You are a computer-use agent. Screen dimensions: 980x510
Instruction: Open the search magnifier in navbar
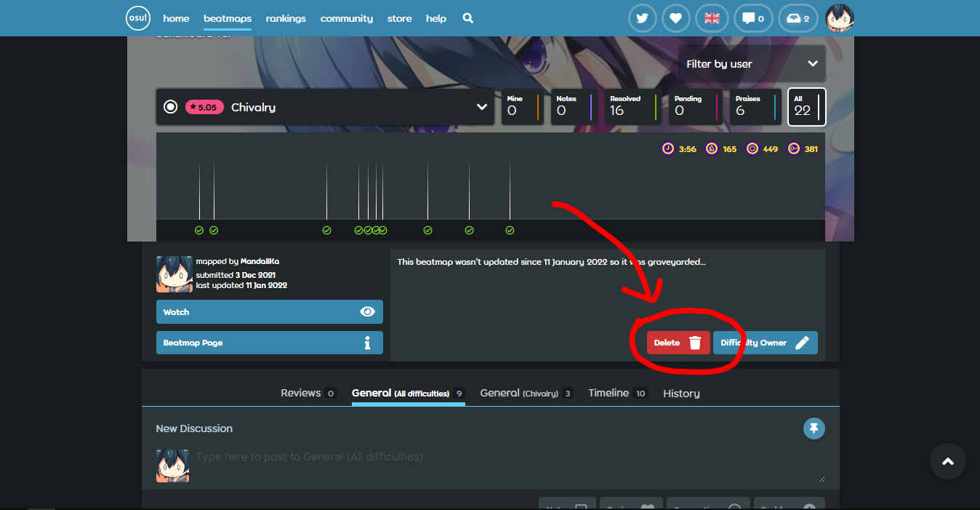(468, 18)
